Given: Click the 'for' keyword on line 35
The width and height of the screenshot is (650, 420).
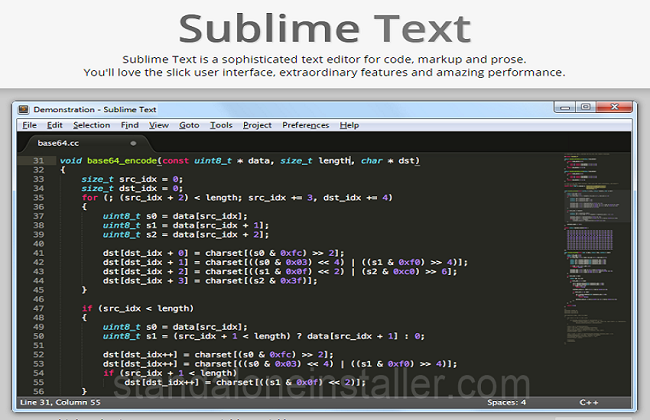Looking at the screenshot, I should [x=90, y=198].
